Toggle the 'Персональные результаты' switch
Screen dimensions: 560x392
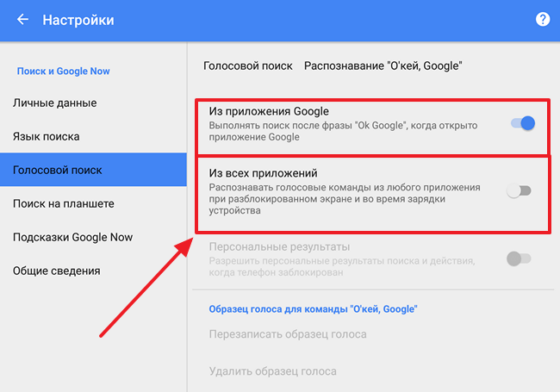(x=519, y=258)
